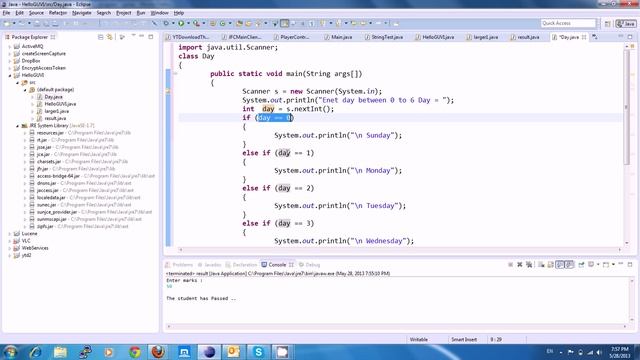Screen dimensions: 640x360
Task: Click Smart Insert in status bar
Action: click(x=464, y=340)
